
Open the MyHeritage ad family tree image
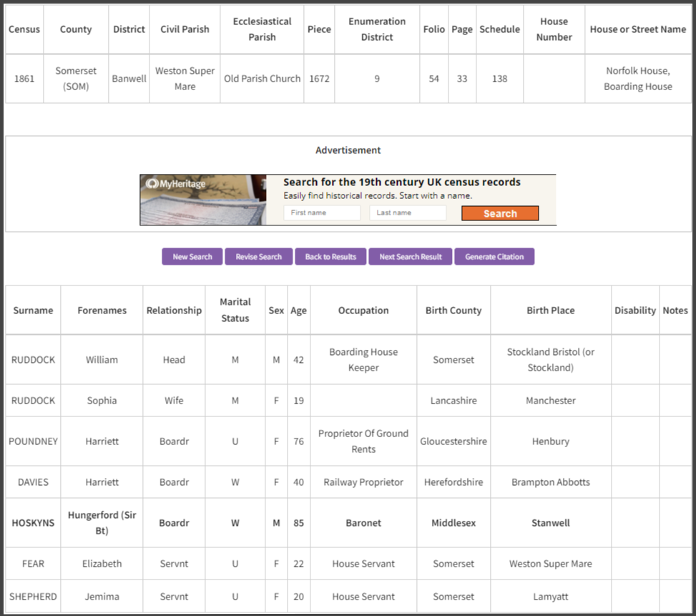[203, 200]
